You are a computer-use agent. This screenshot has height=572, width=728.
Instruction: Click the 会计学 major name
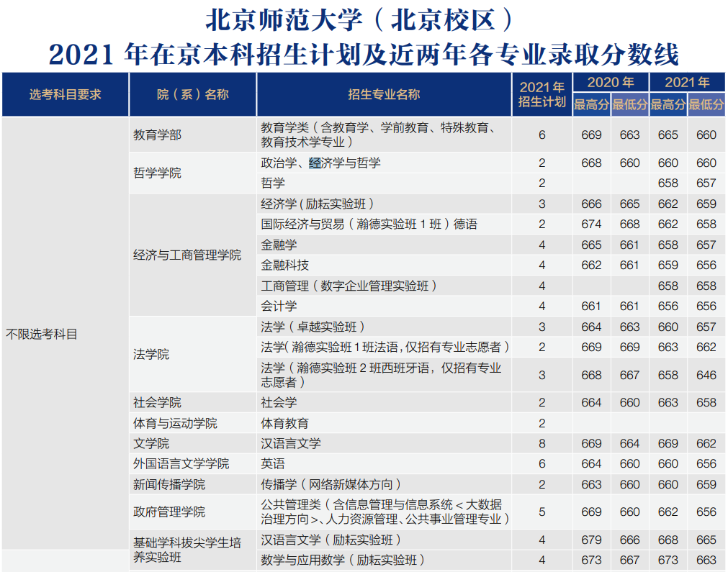[x=279, y=306]
